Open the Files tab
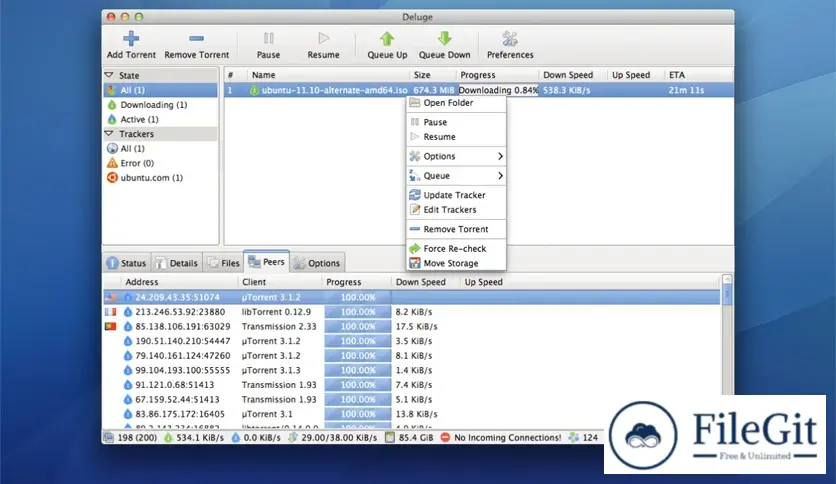Viewport: 836px width, 484px height. point(223,263)
